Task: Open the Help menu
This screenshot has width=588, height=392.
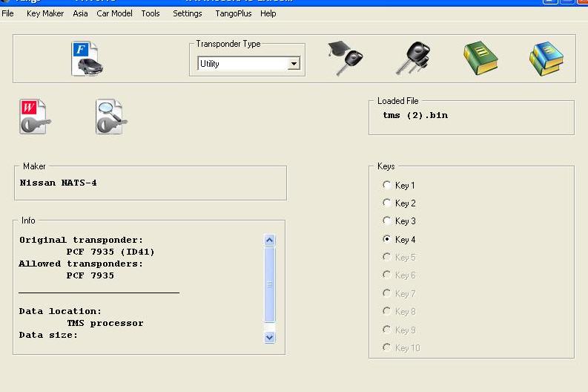Action: [268, 13]
